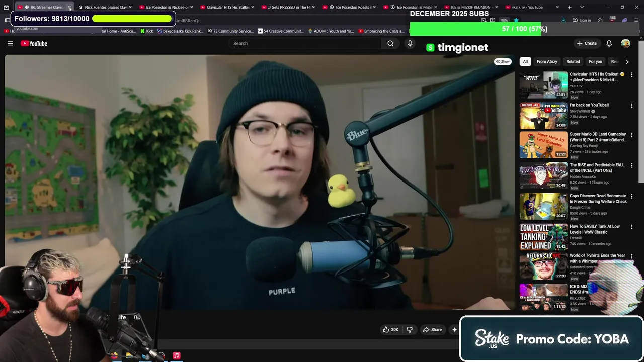Open the YouTube guide hamburger menu
The width and height of the screenshot is (644, 362).
click(10, 44)
